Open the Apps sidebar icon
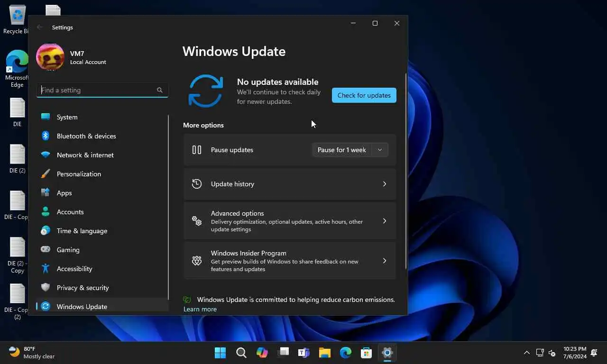This screenshot has width=607, height=364. 46,193
